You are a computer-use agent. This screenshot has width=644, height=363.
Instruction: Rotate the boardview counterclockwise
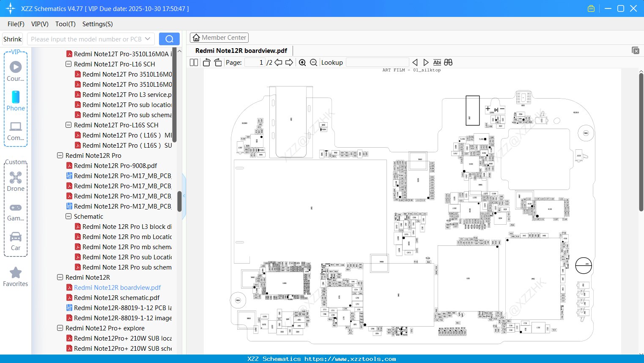pyautogui.click(x=206, y=62)
